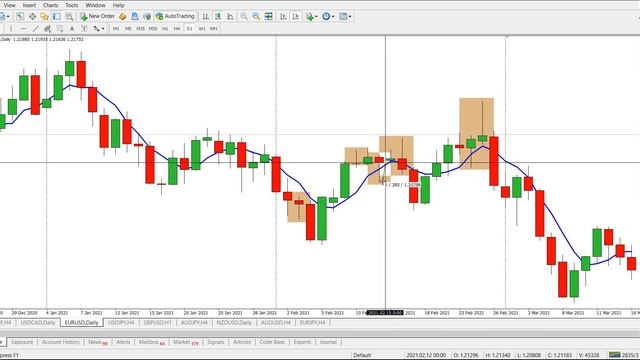
Task: Select the MN timeframe button
Action: pos(214,29)
